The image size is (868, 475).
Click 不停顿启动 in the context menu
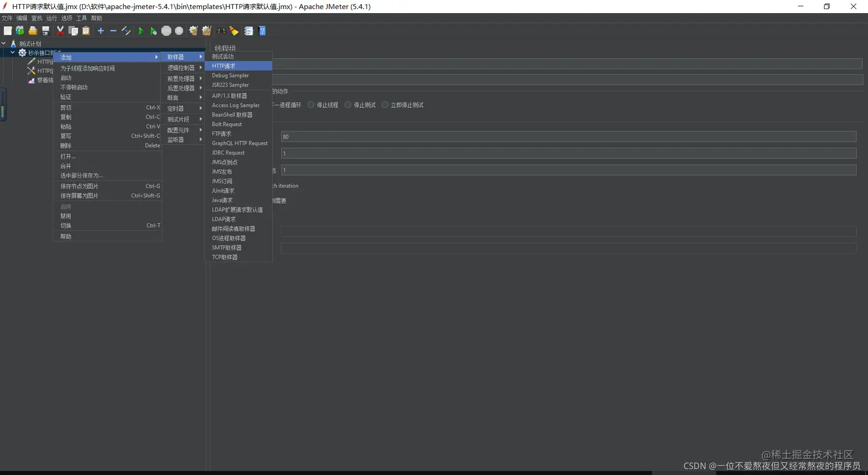[x=107, y=87]
